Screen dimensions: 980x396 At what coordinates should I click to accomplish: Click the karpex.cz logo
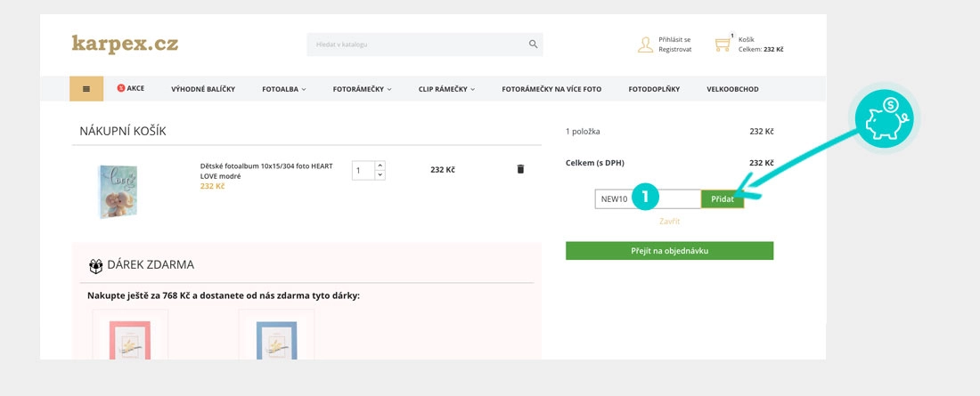point(125,44)
